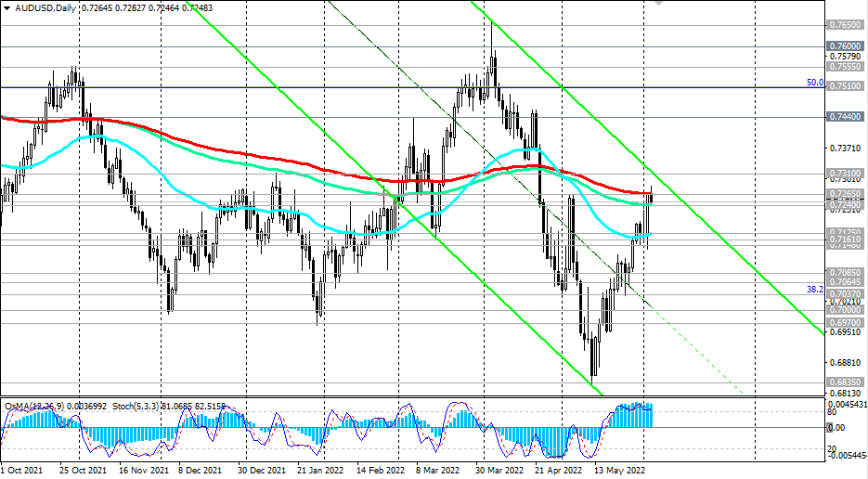Image resolution: width=868 pixels, height=479 pixels.
Task: Select the AUDUSD,Daily chart title text
Action: (x=48, y=8)
